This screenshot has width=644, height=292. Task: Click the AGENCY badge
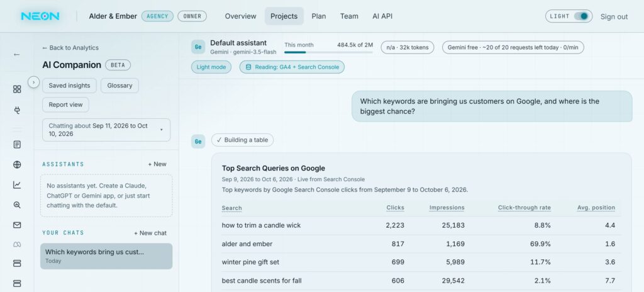coord(157,16)
